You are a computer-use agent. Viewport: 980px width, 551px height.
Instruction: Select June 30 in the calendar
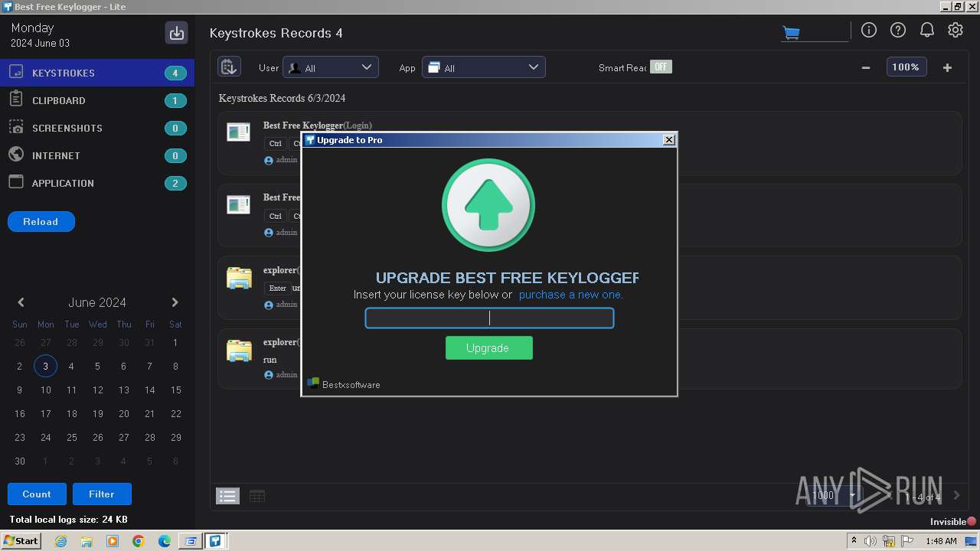(20, 461)
